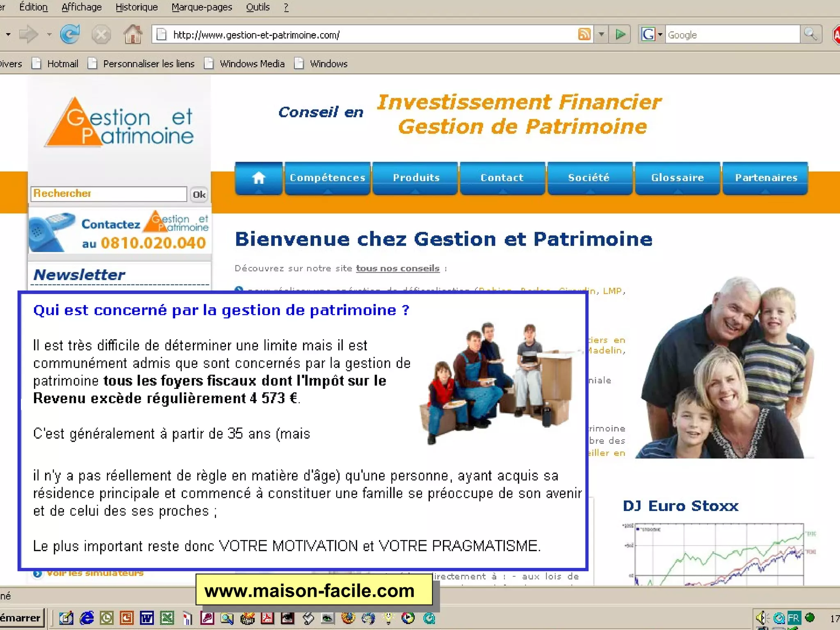Click the FR language indicator in tray
The image size is (840, 630).
[x=794, y=618]
